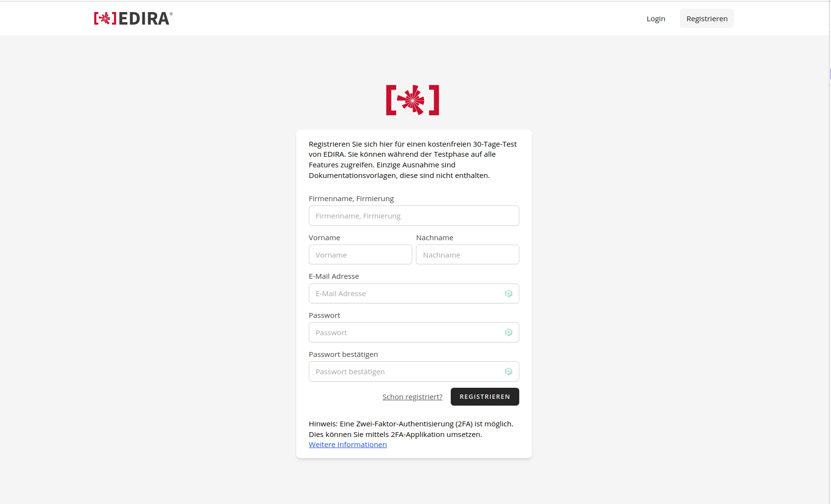The height and width of the screenshot is (504, 831).
Task: Open the Weitere Informationen link
Action: coord(348,445)
